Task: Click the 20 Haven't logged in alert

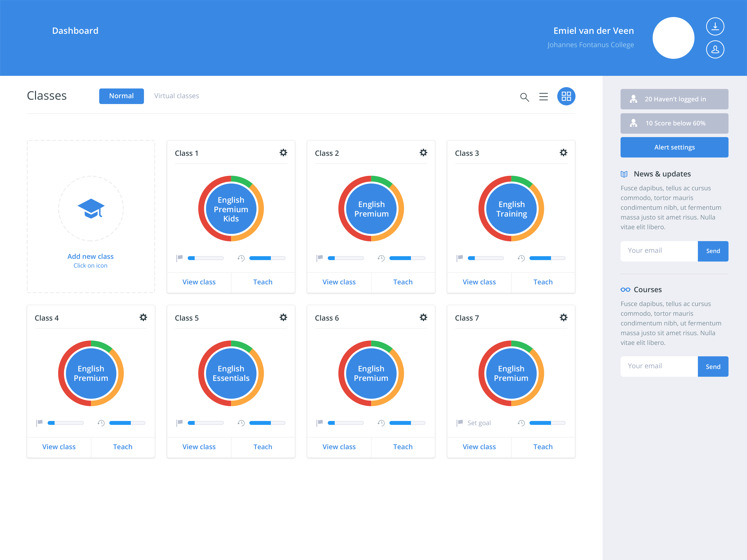Action: (674, 99)
